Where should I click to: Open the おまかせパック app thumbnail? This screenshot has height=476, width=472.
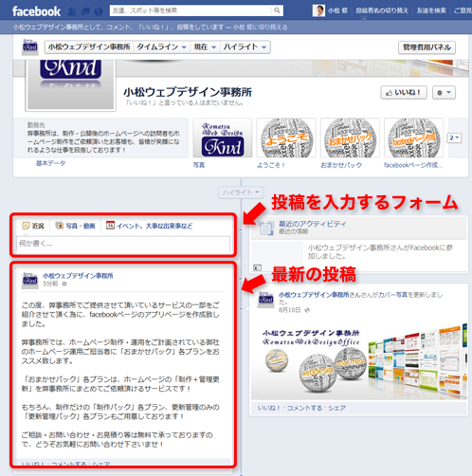pos(350,137)
